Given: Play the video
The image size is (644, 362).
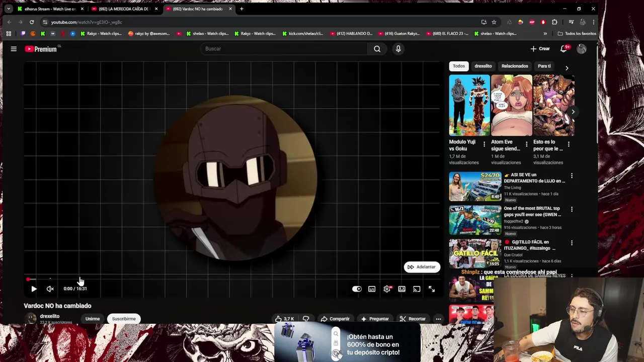Looking at the screenshot, I should 34,289.
